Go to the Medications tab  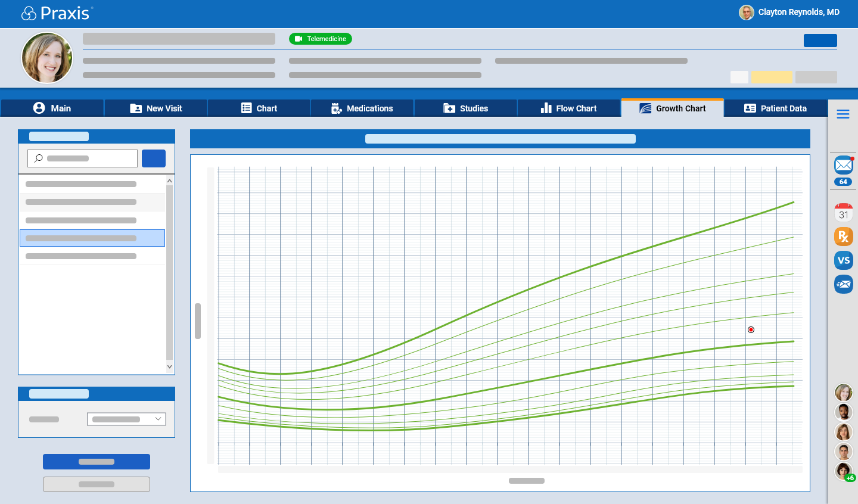point(362,108)
